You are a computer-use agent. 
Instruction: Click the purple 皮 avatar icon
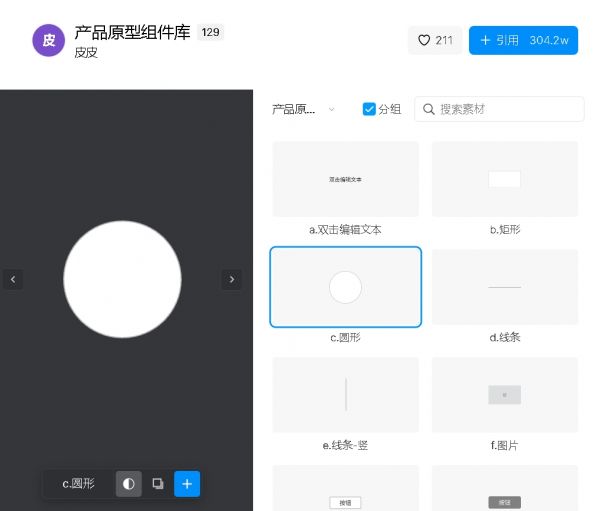click(49, 40)
